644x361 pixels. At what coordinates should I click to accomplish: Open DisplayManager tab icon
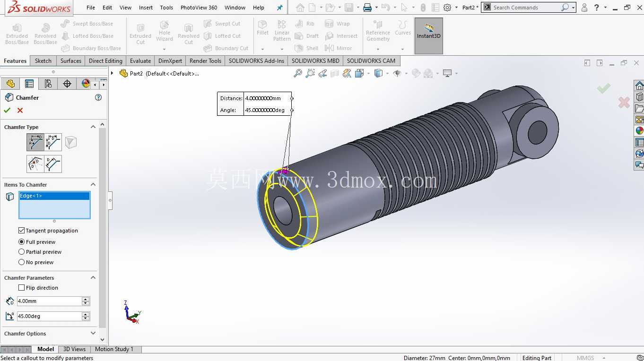[86, 84]
